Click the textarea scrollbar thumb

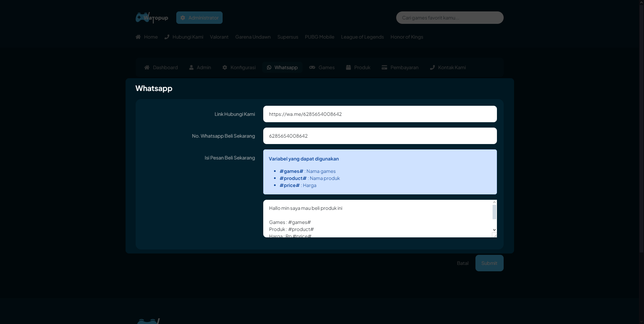click(x=494, y=212)
